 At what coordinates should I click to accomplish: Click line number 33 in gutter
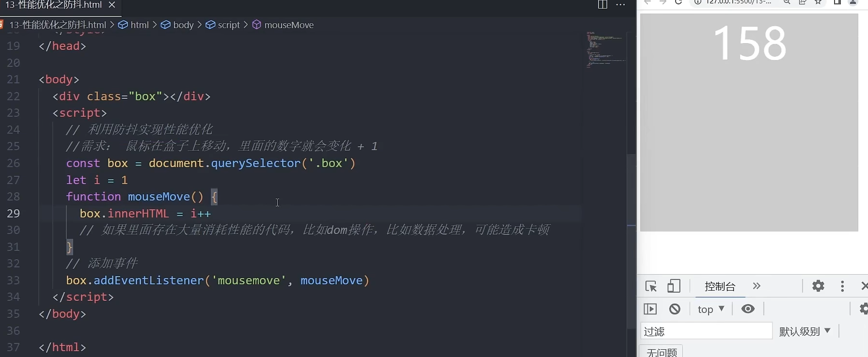click(x=14, y=280)
